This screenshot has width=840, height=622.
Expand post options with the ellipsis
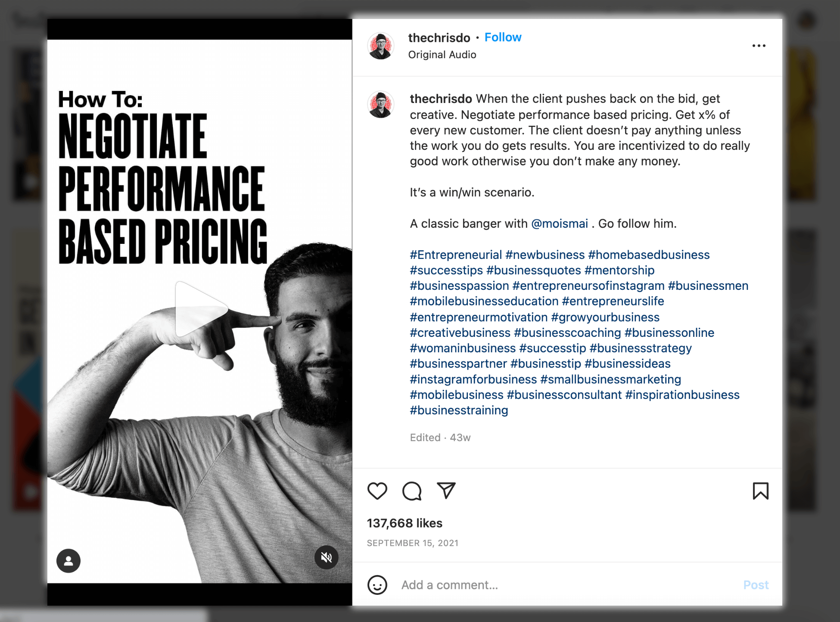[759, 46]
